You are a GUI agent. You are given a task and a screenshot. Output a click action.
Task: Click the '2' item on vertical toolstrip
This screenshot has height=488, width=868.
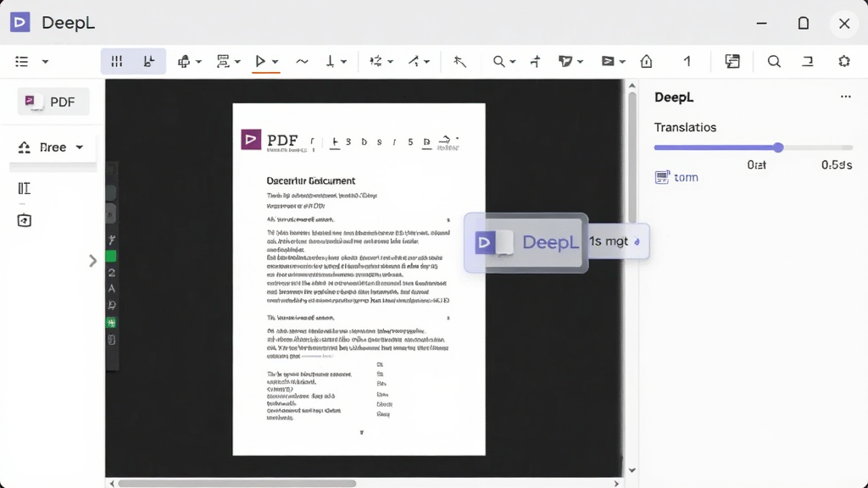click(x=112, y=272)
